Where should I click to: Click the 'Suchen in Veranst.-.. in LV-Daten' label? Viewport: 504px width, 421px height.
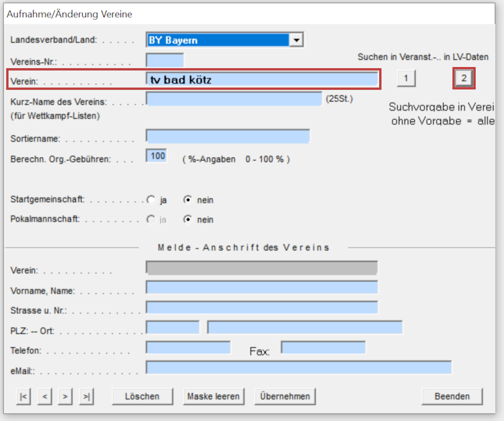[423, 57]
